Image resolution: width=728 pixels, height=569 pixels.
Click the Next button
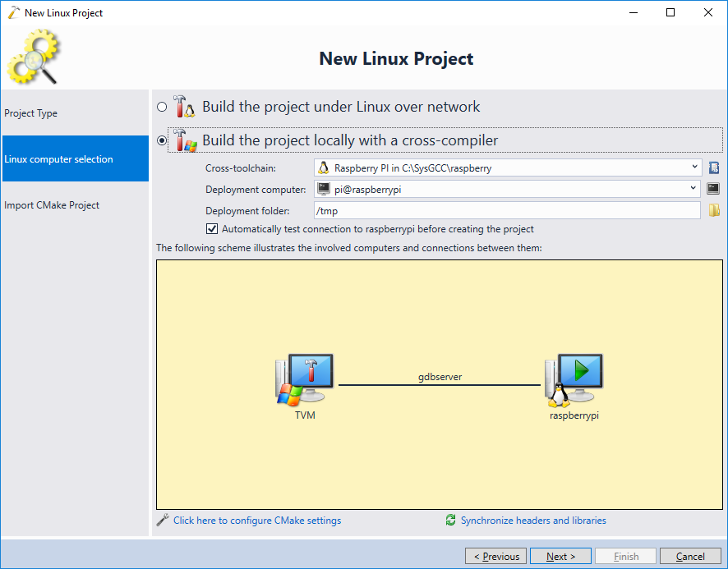pyautogui.click(x=560, y=556)
